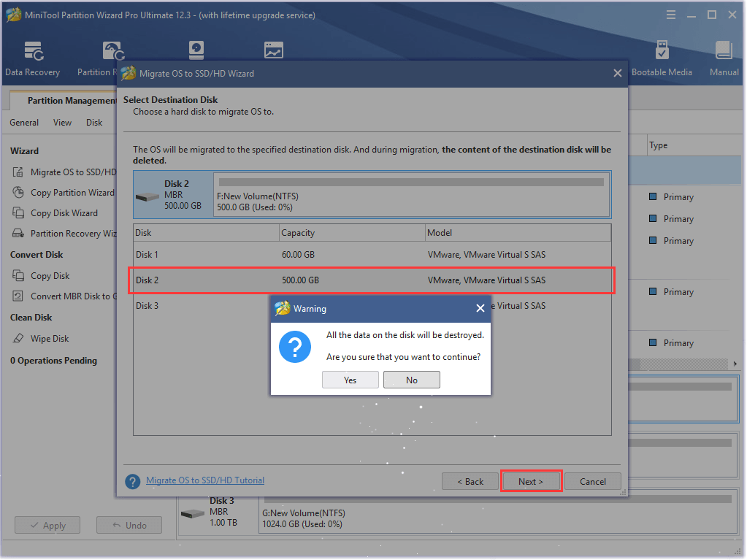Image resolution: width=747 pixels, height=560 pixels.
Task: Choose No in the Warning dialog
Action: [x=412, y=380]
